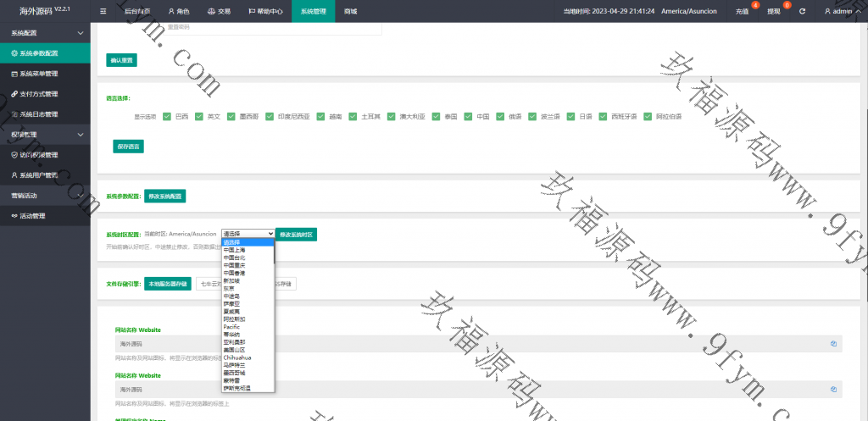The height and width of the screenshot is (421, 868).
Task: Click the hamburger sidebar collapse icon
Action: 103,11
